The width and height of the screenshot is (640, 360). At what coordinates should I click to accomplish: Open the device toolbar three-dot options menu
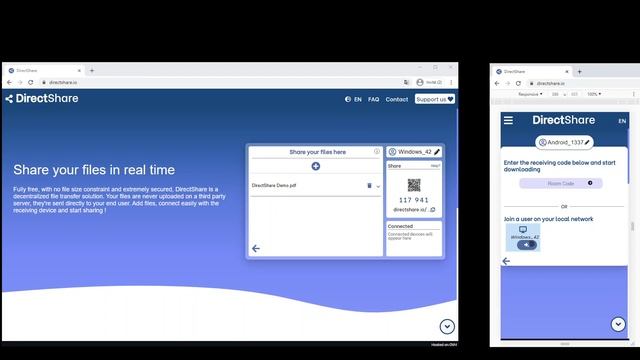(633, 94)
